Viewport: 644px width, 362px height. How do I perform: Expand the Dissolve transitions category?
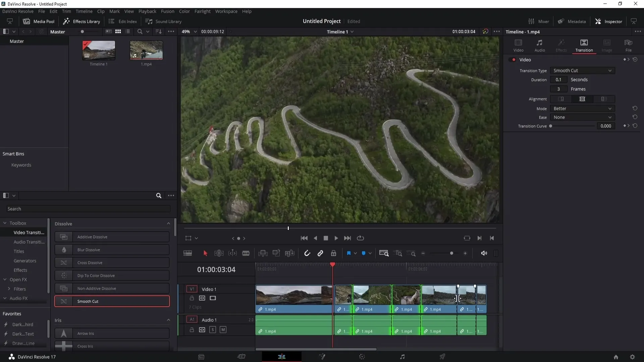pos(112,224)
